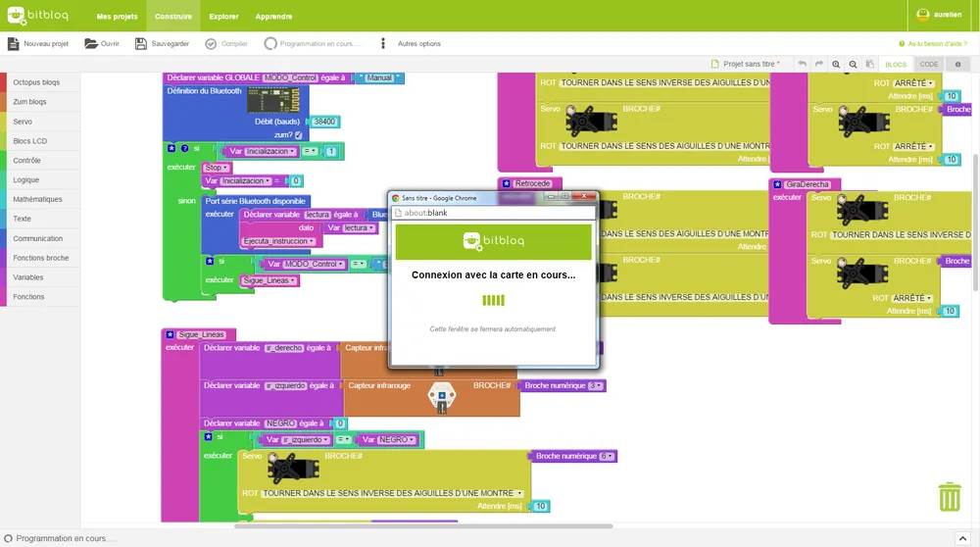Screen dimensions: 980x547
Task: Open the Communication category
Action: click(x=40, y=239)
